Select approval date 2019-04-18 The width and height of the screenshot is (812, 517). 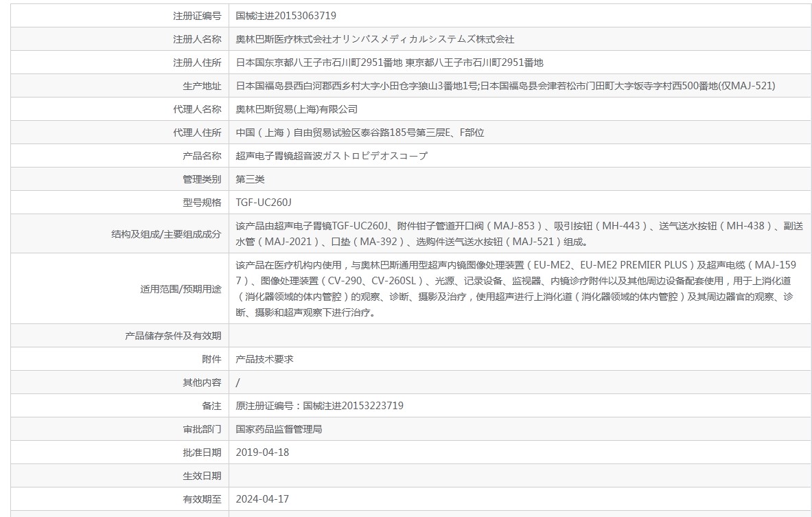point(263,452)
